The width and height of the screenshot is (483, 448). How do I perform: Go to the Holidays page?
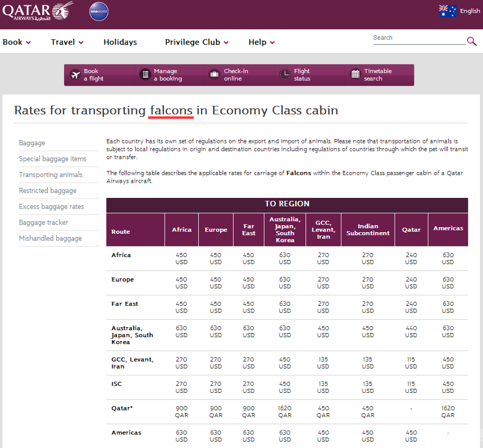tap(120, 42)
